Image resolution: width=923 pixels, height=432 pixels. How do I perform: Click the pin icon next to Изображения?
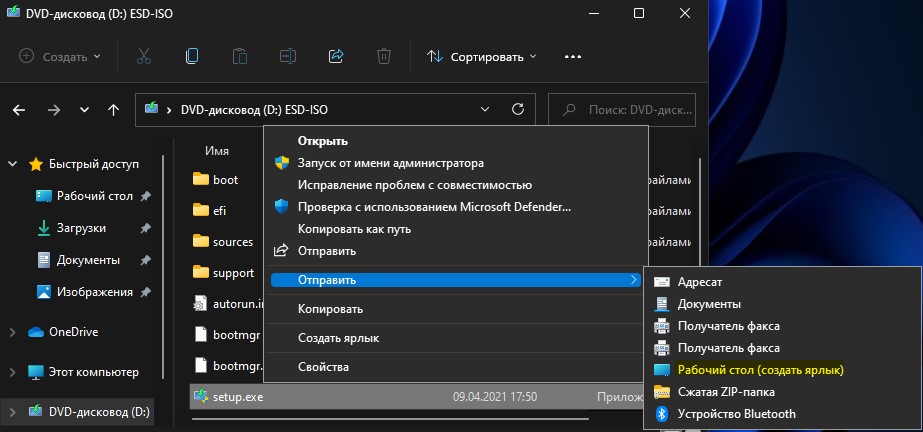pyautogui.click(x=145, y=292)
